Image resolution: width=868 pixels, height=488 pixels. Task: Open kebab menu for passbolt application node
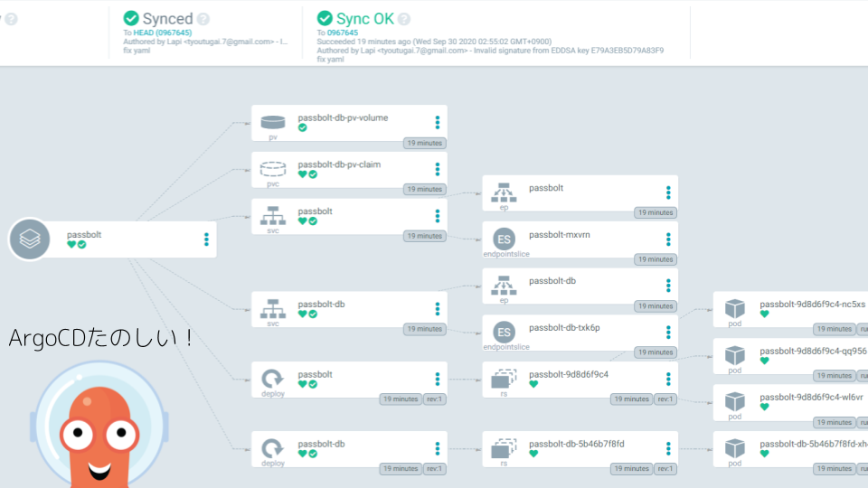206,239
